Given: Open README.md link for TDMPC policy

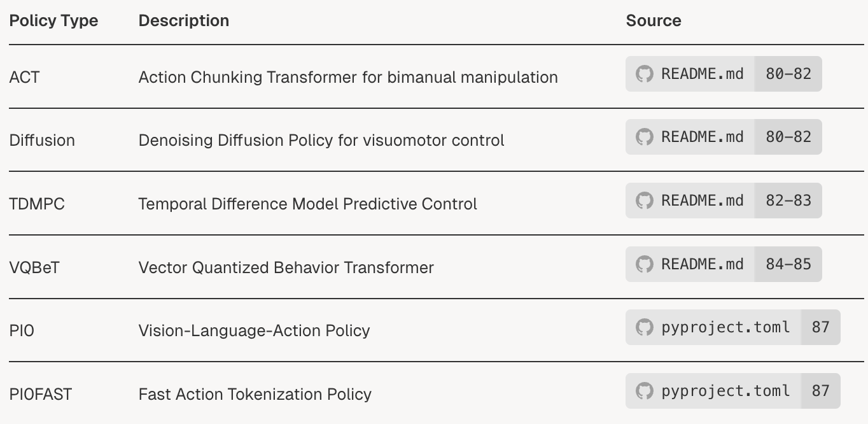Looking at the screenshot, I should point(703,201).
